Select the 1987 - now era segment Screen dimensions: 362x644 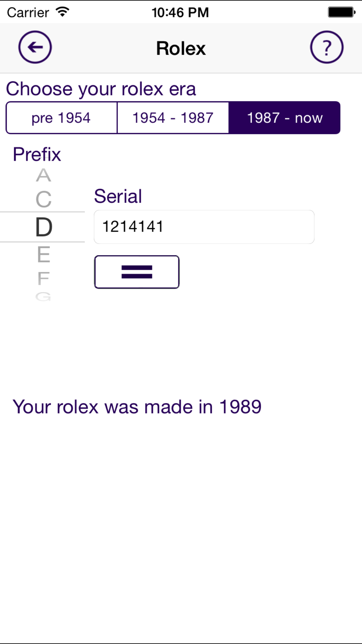pyautogui.click(x=285, y=118)
